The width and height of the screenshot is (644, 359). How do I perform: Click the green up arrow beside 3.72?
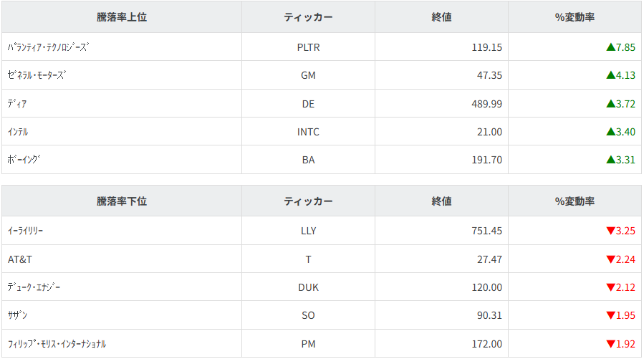610,104
